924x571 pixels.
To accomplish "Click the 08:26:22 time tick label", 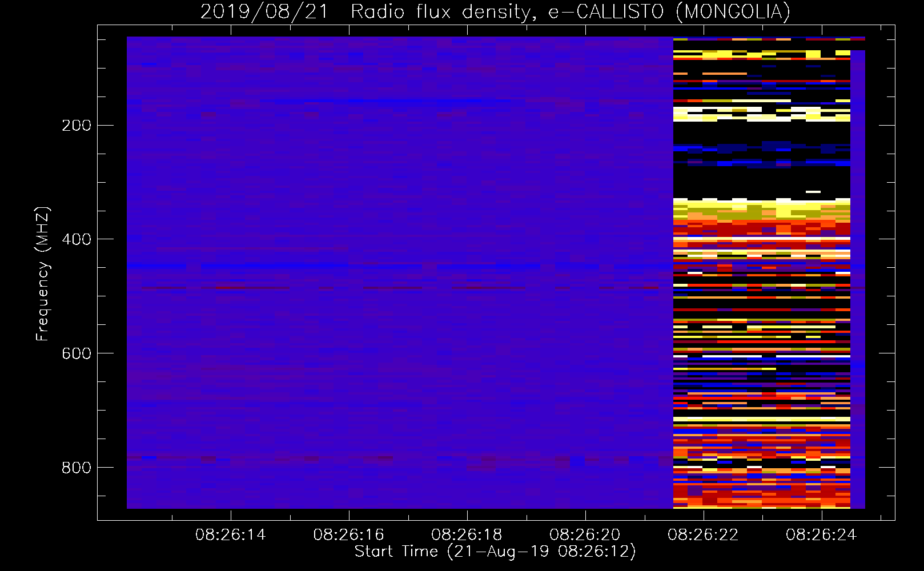I will coord(704,535).
